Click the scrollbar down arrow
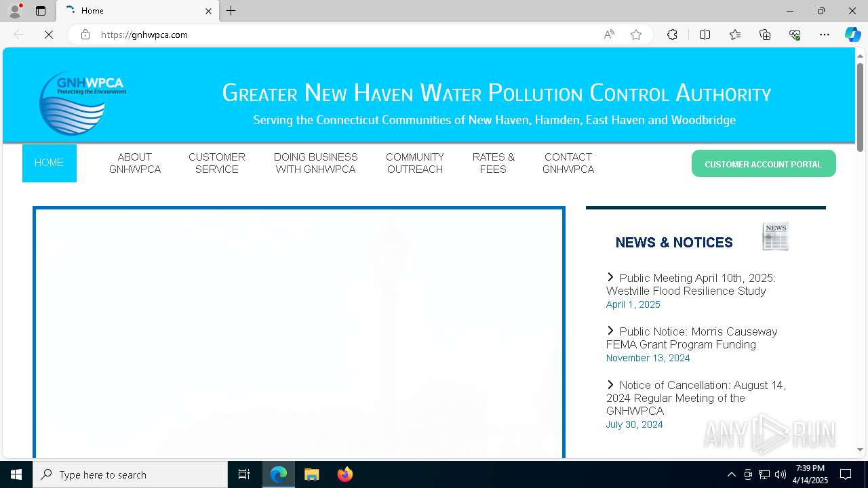This screenshot has width=868, height=488. click(x=860, y=449)
